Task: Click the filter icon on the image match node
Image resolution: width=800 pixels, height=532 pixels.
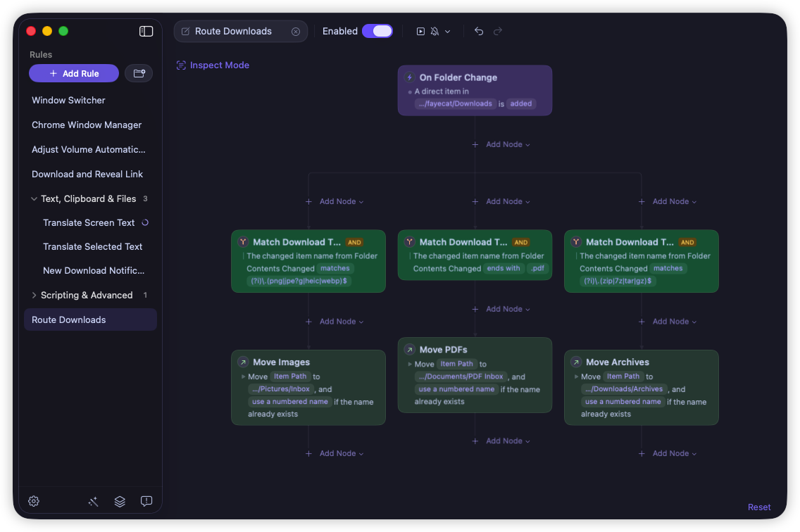Action: pos(244,242)
